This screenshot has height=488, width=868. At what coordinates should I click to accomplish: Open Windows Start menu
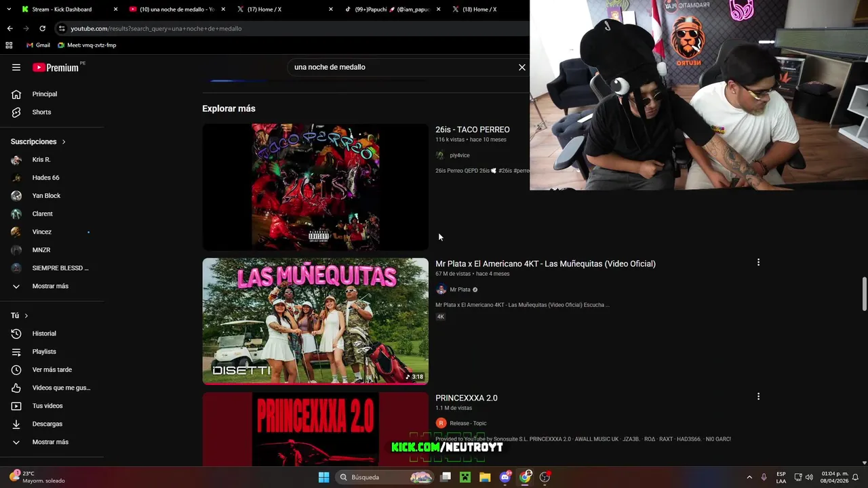click(x=323, y=477)
